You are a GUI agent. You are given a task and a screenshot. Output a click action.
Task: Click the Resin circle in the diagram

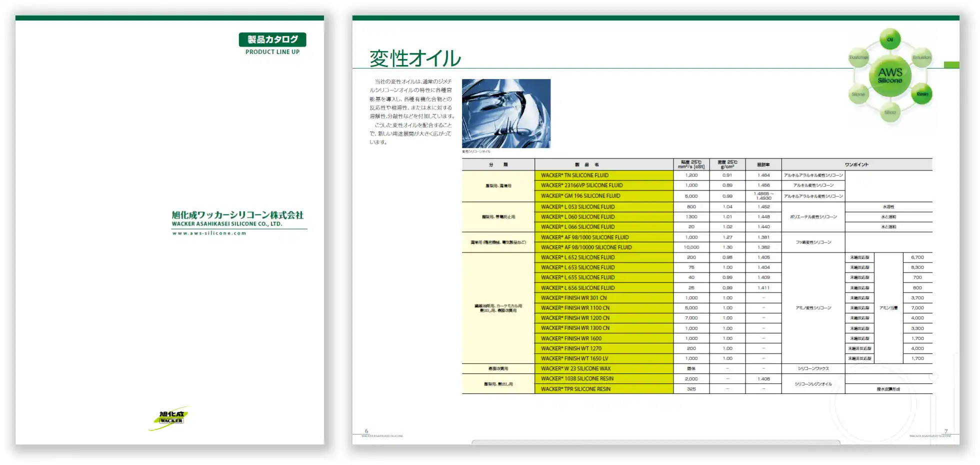coord(921,94)
